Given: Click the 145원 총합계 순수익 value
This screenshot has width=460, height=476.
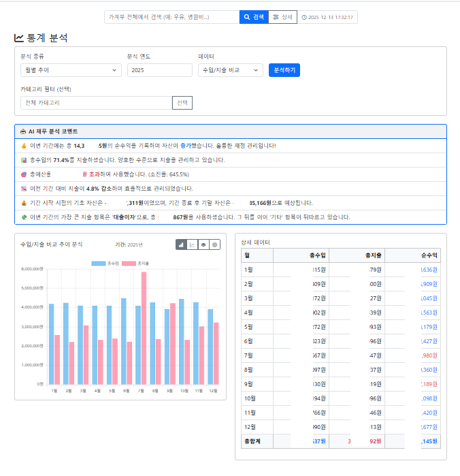Looking at the screenshot, I should [429, 441].
